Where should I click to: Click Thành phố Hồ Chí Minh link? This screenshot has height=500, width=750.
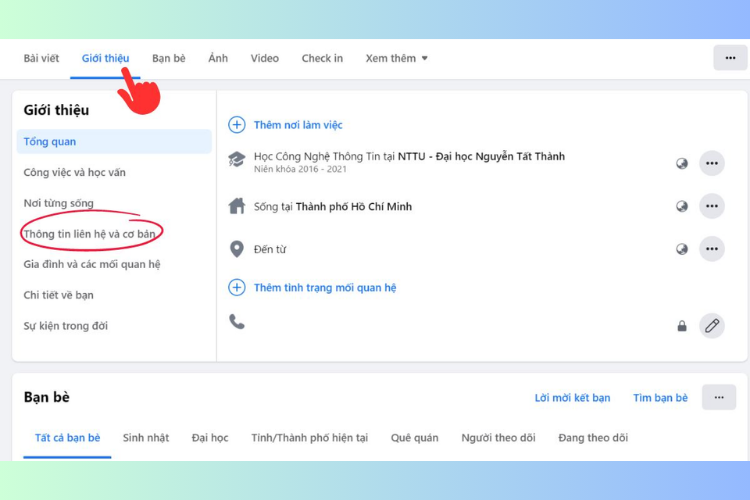pyautogui.click(x=353, y=206)
